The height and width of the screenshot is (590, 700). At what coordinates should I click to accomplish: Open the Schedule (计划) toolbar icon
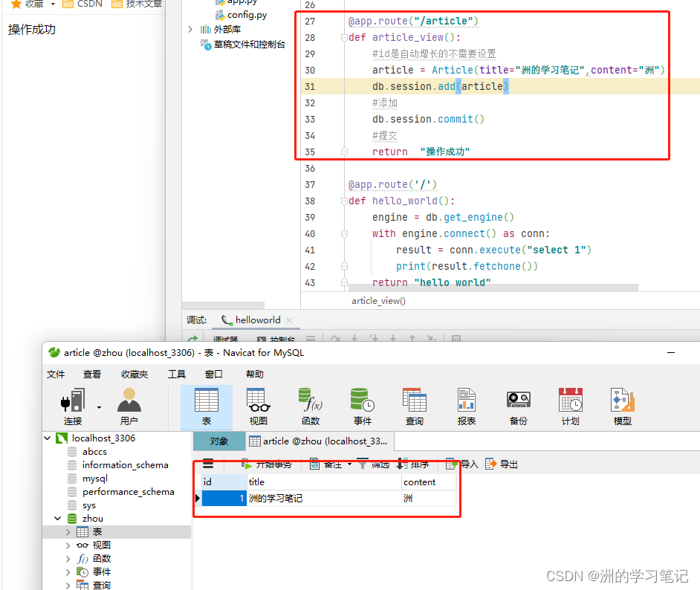click(x=571, y=406)
